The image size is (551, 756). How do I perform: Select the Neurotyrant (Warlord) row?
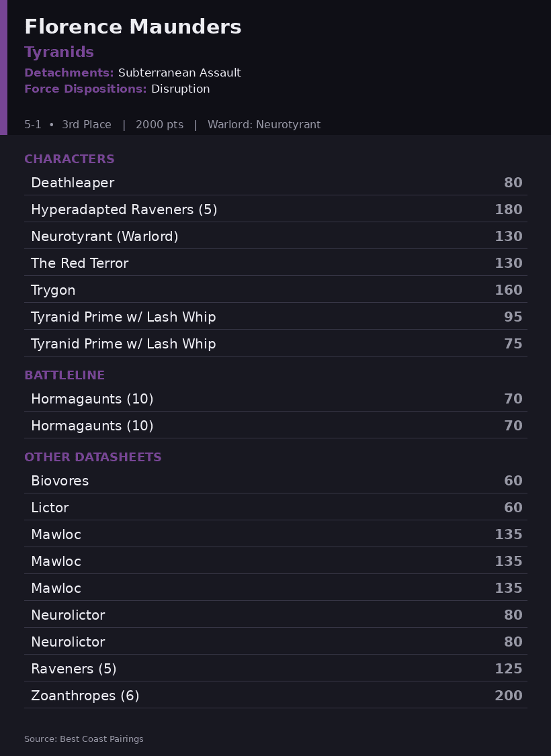pyautogui.click(x=275, y=237)
